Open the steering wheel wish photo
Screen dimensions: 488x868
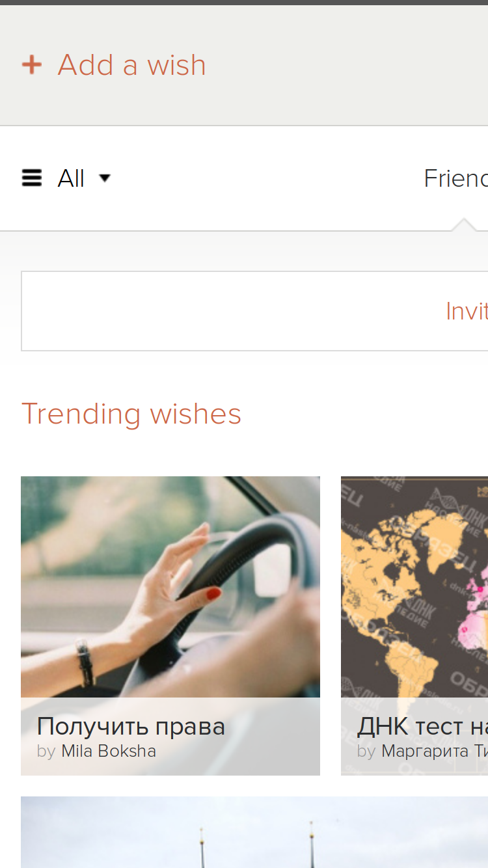[x=170, y=587]
